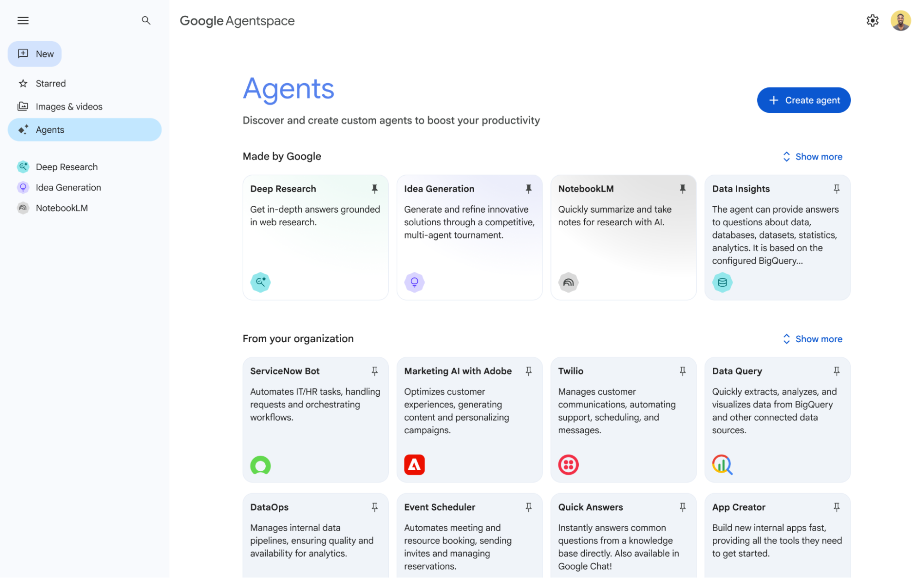
Task: Show more agents made by Google
Action: tap(812, 156)
